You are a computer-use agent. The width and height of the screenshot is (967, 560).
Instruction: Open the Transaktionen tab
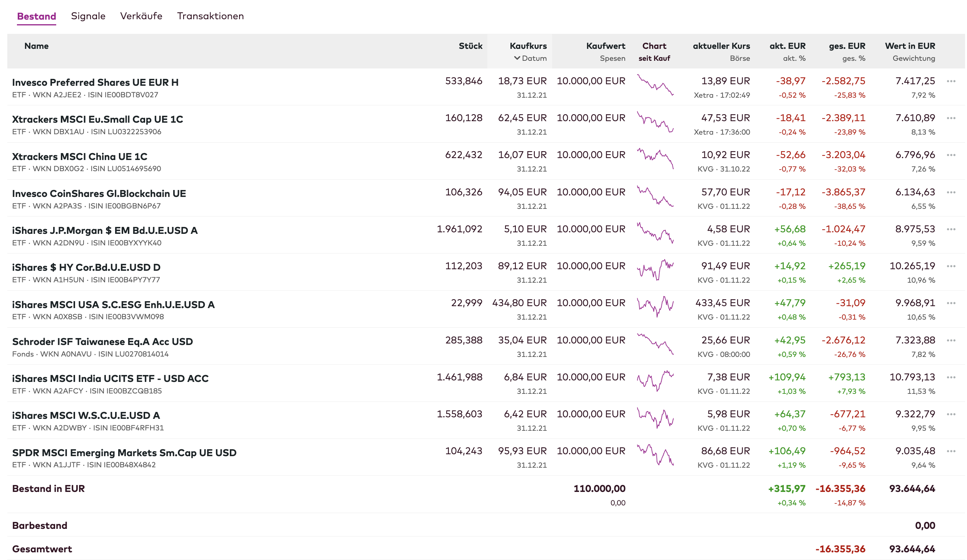[210, 16]
